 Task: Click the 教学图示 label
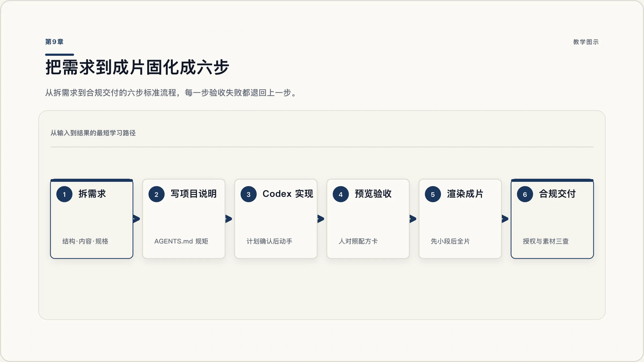pos(586,42)
